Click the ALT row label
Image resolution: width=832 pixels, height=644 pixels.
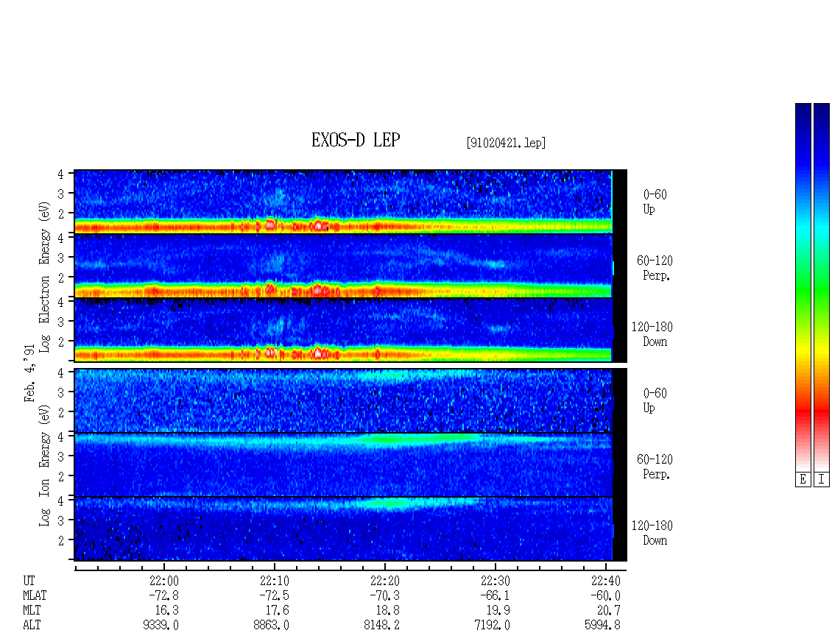[32, 626]
